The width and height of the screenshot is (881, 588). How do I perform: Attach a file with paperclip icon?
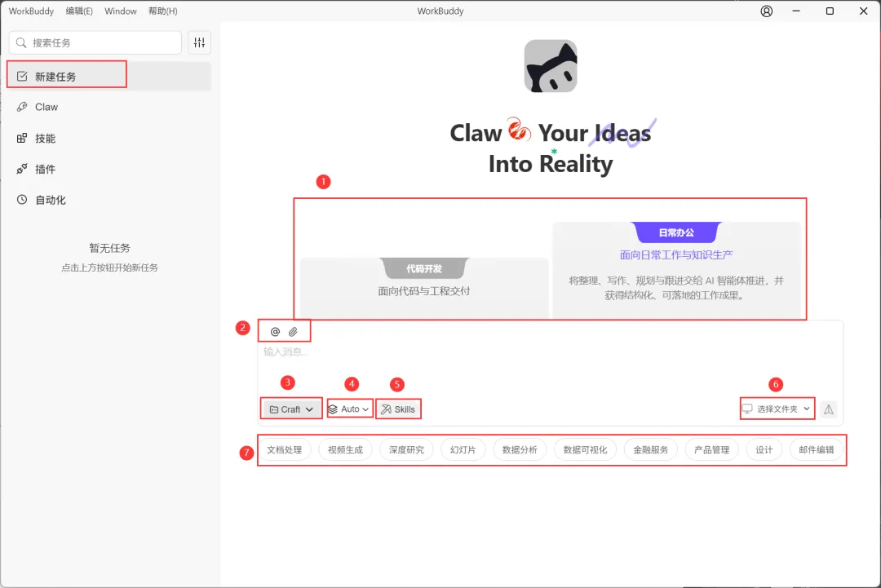pyautogui.click(x=294, y=332)
